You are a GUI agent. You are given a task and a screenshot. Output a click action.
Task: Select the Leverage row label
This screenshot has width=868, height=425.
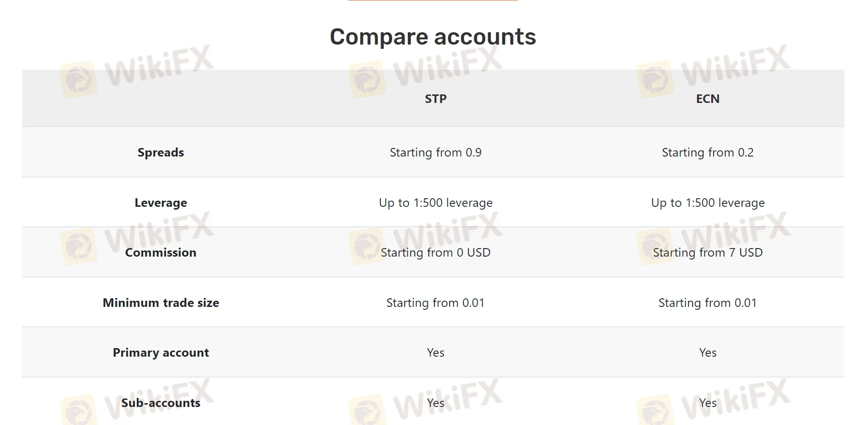click(x=161, y=203)
